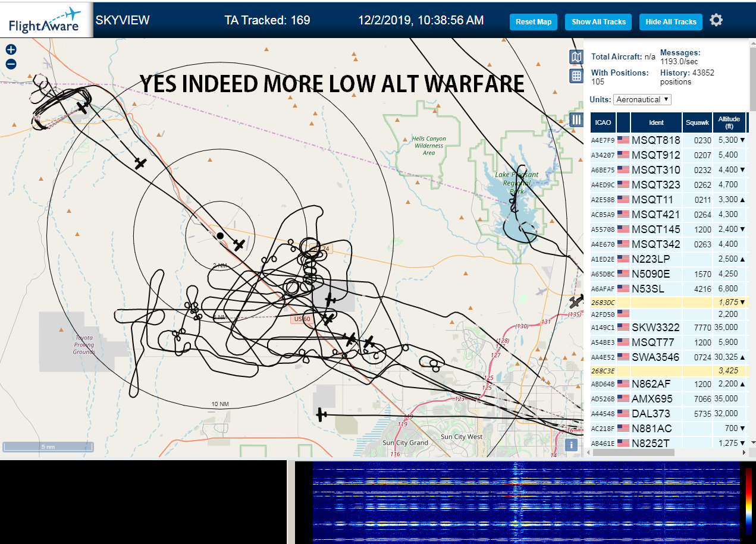Image resolution: width=756 pixels, height=544 pixels.
Task: Click the horizontal scrollbar left arrow
Action: (587, 452)
